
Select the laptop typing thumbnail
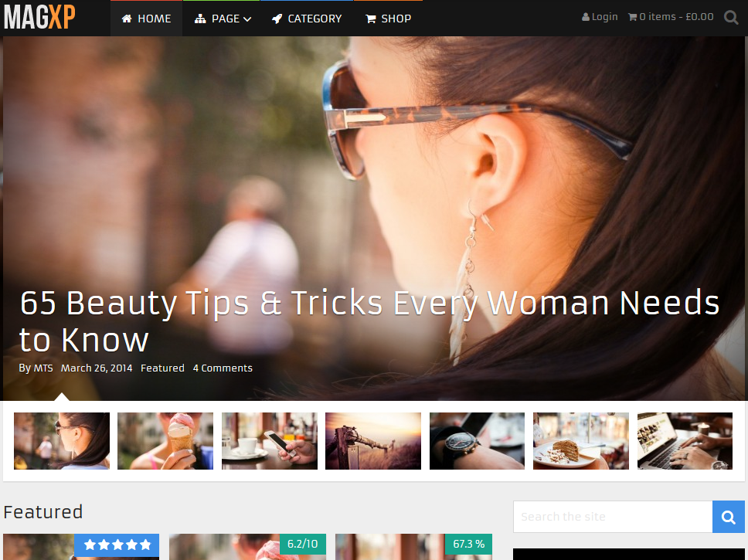coord(685,441)
